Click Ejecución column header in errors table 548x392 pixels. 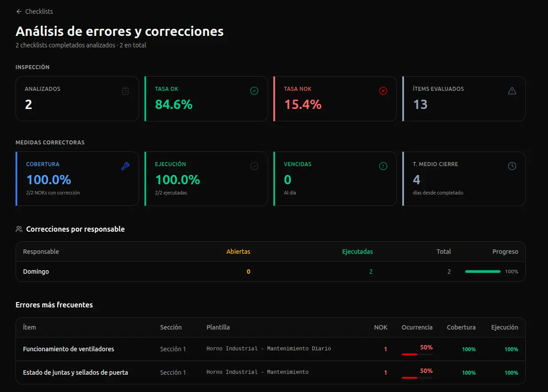click(505, 327)
